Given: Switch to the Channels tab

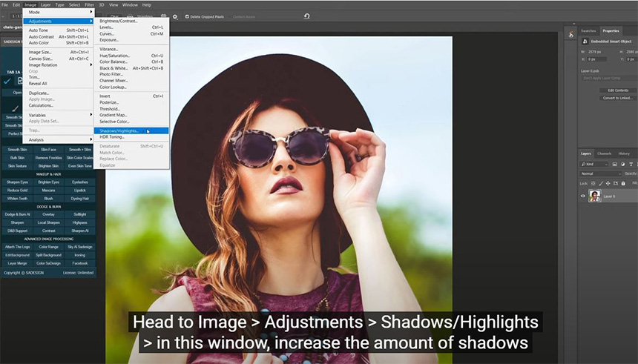Looking at the screenshot, I should click(605, 153).
